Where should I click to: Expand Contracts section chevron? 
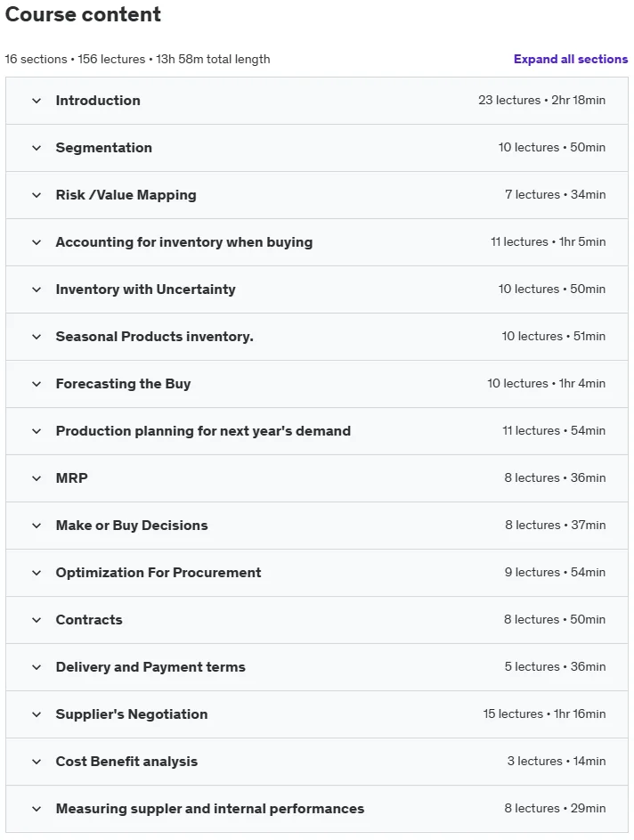pyautogui.click(x=37, y=620)
